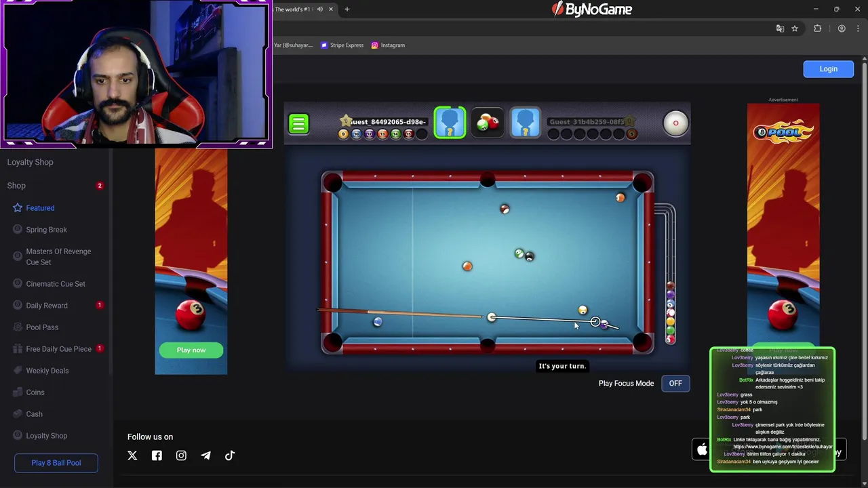Open TikTok social link
This screenshot has width=868, height=488.
point(230,455)
